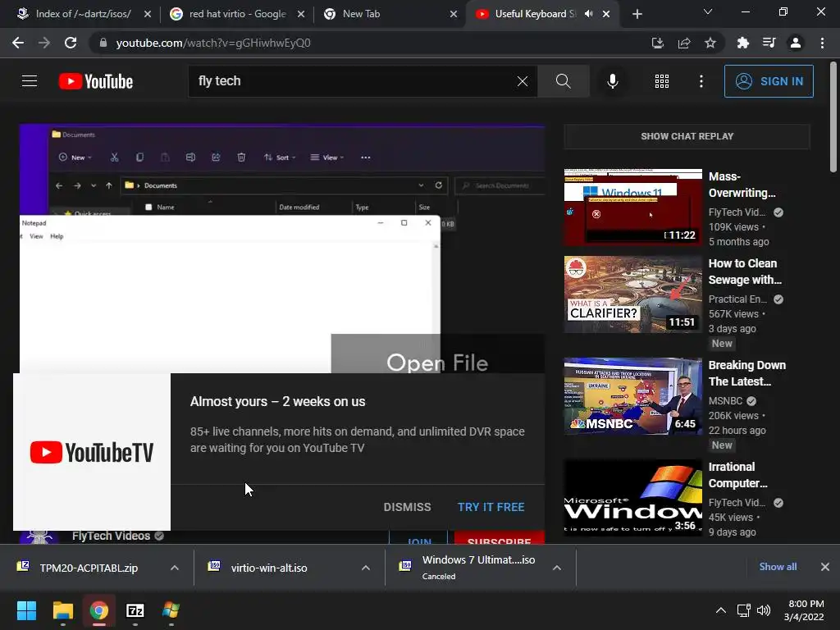Click the install app icon in address bar
This screenshot has height=630, width=840.
point(658,43)
